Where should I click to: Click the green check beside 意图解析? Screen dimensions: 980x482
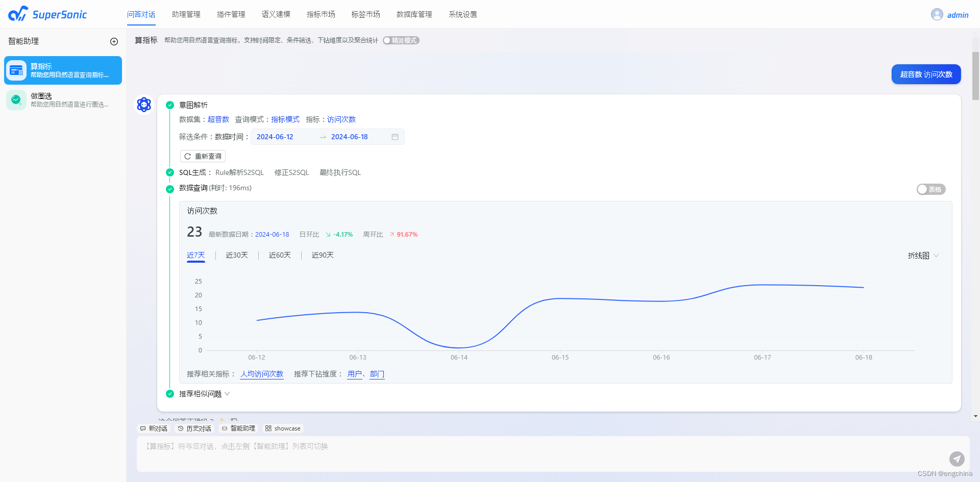click(x=170, y=105)
